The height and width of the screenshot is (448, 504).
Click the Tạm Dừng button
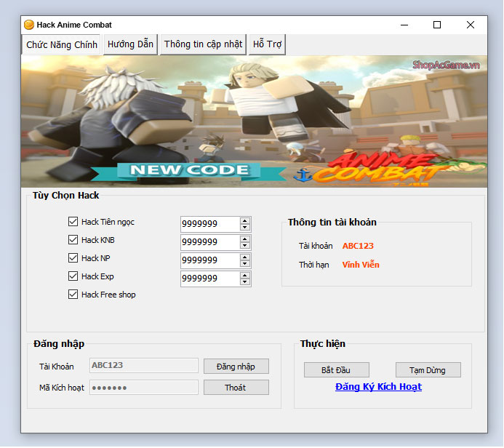(428, 370)
